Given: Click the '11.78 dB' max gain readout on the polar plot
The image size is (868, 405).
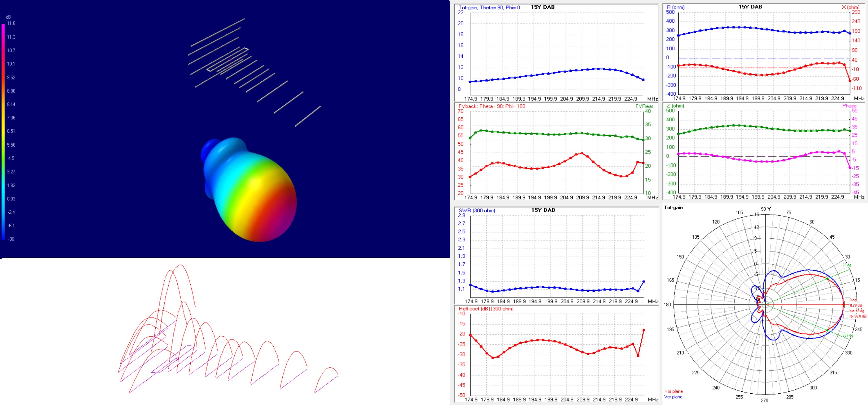Looking at the screenshot, I should (x=856, y=305).
